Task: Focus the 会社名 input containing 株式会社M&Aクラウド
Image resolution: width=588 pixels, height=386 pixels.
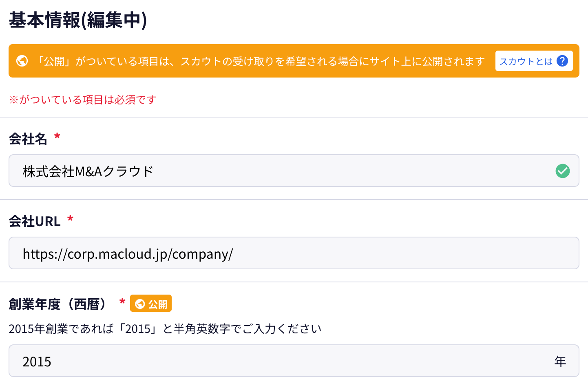Action: pos(285,171)
